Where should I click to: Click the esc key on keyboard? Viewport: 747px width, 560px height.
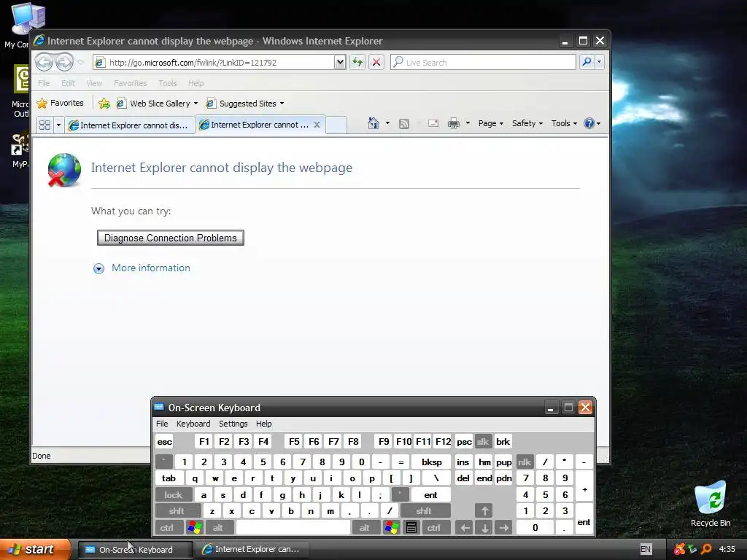click(x=164, y=441)
